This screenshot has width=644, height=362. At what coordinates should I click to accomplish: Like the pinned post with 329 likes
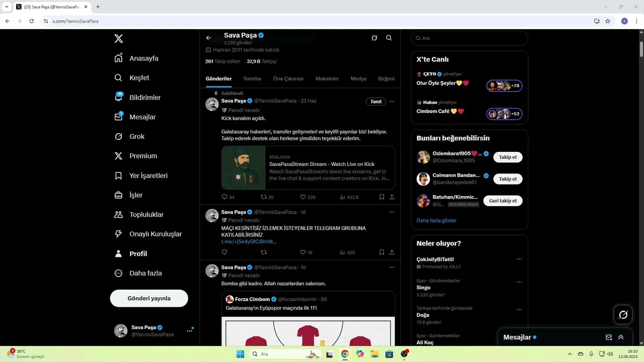(x=307, y=197)
